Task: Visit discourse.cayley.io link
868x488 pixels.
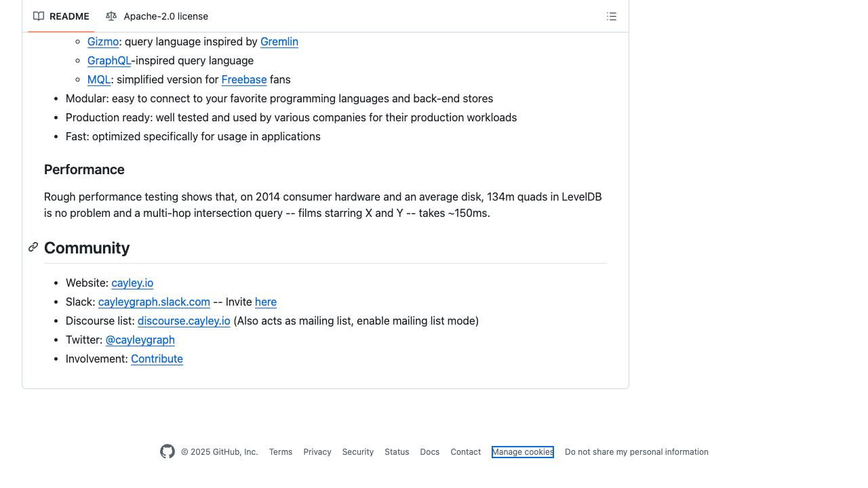Action: click(x=184, y=321)
